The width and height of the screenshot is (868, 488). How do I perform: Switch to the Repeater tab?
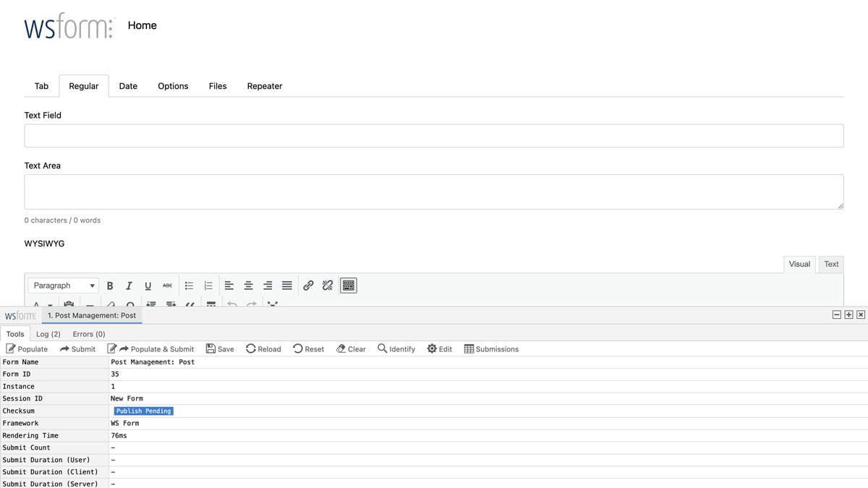point(264,85)
